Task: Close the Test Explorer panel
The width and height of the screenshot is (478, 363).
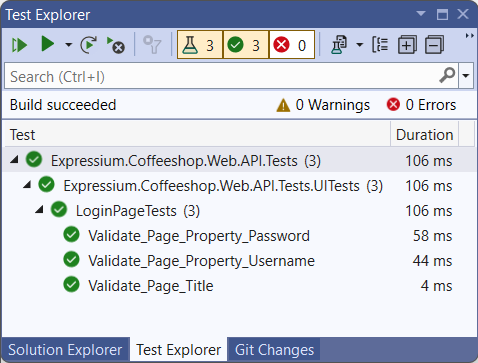Action: pos(463,14)
